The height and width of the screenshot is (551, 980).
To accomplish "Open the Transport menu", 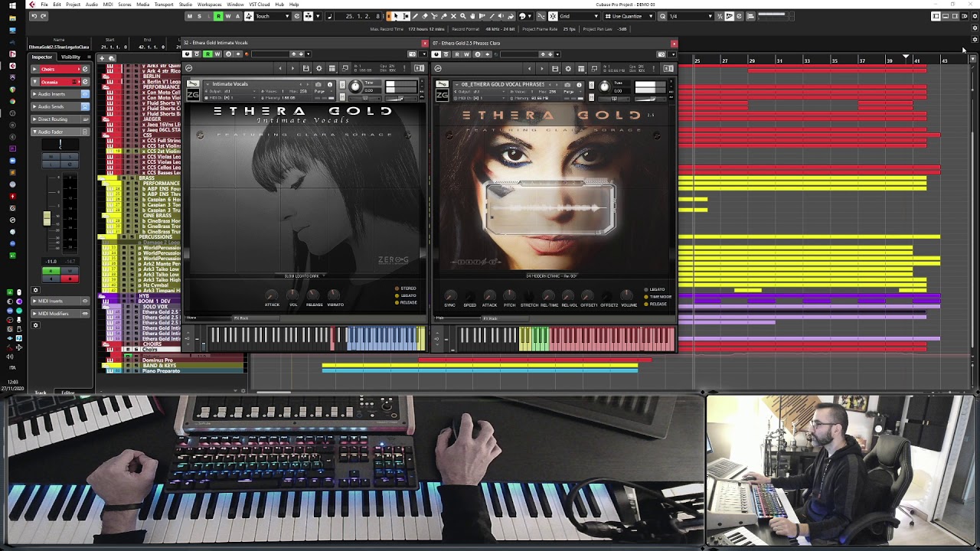I will tap(164, 5).
